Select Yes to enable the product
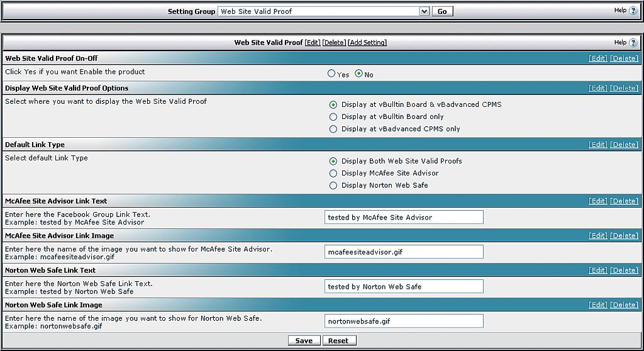Screen dimensions: 644x351 pyautogui.click(x=331, y=74)
